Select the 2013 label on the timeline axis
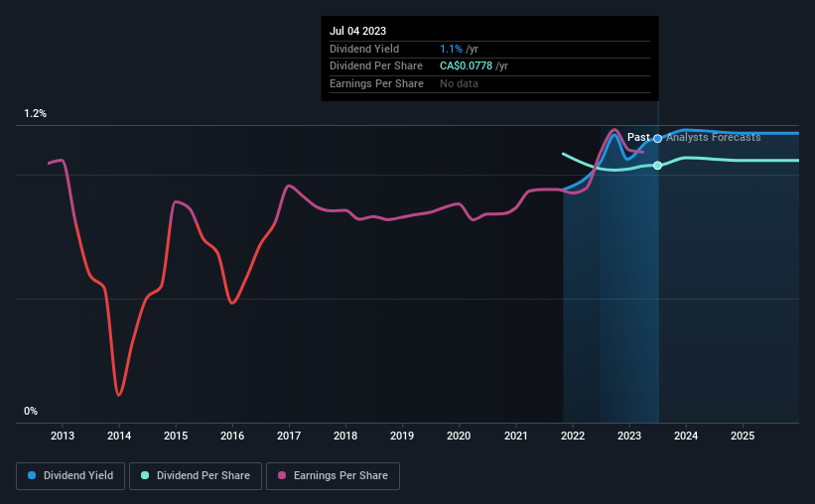815x504 pixels. (x=63, y=436)
